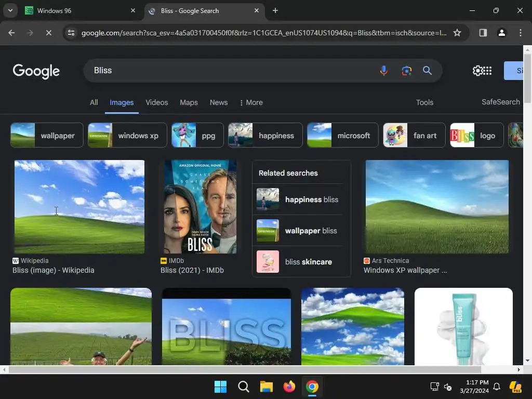Launch File Explorer from taskbar
Screen dimensions: 532x399
point(267,387)
